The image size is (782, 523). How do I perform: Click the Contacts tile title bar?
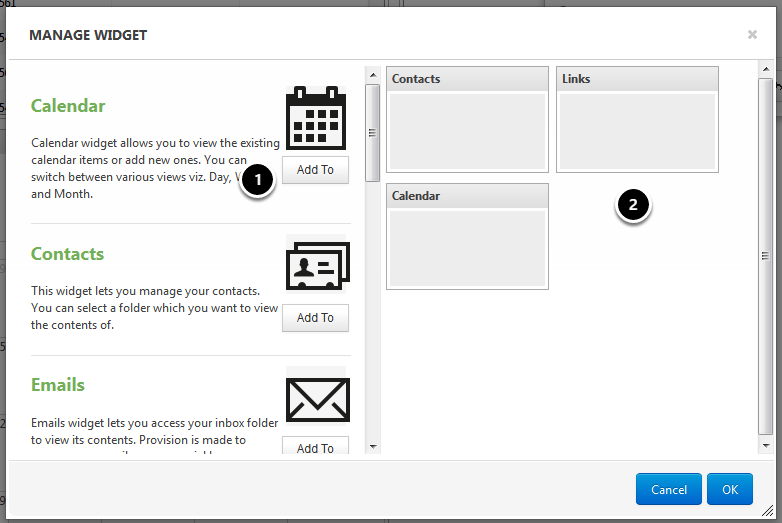point(467,79)
